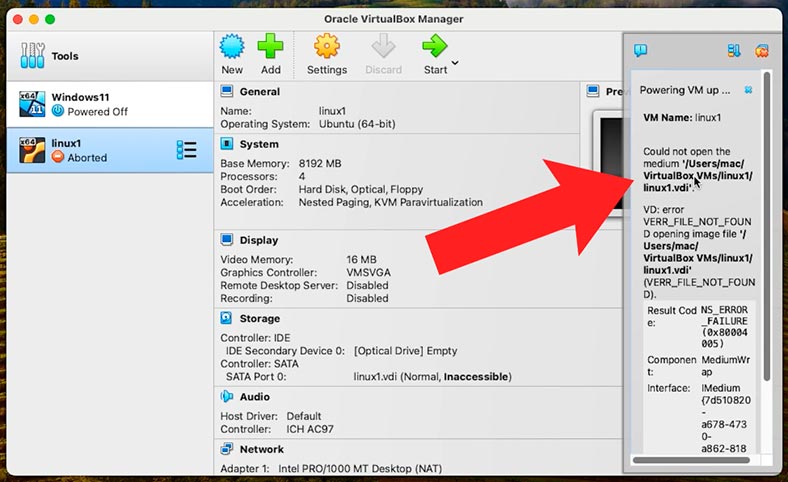
Task: Click the Powered Off status icon
Action: [58, 111]
